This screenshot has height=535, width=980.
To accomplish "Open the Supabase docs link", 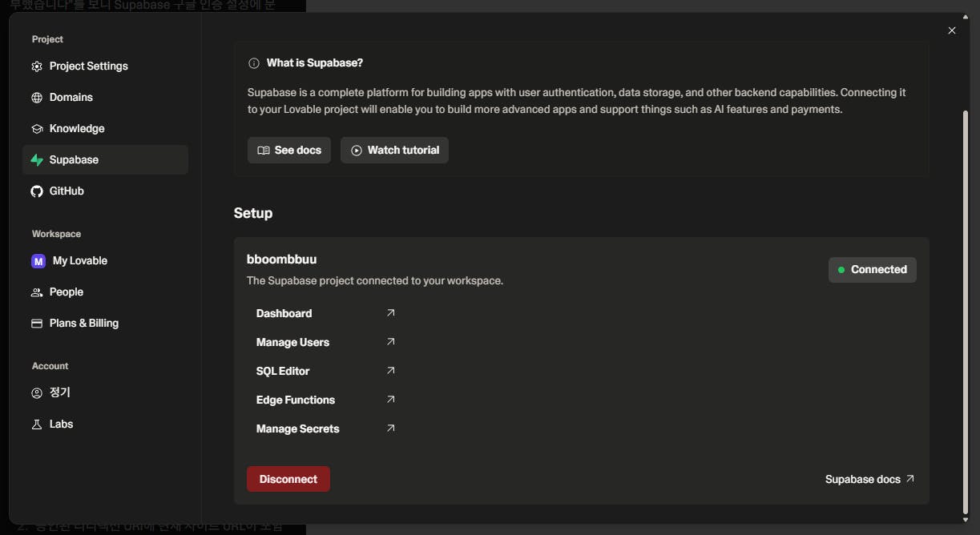I will (x=869, y=479).
